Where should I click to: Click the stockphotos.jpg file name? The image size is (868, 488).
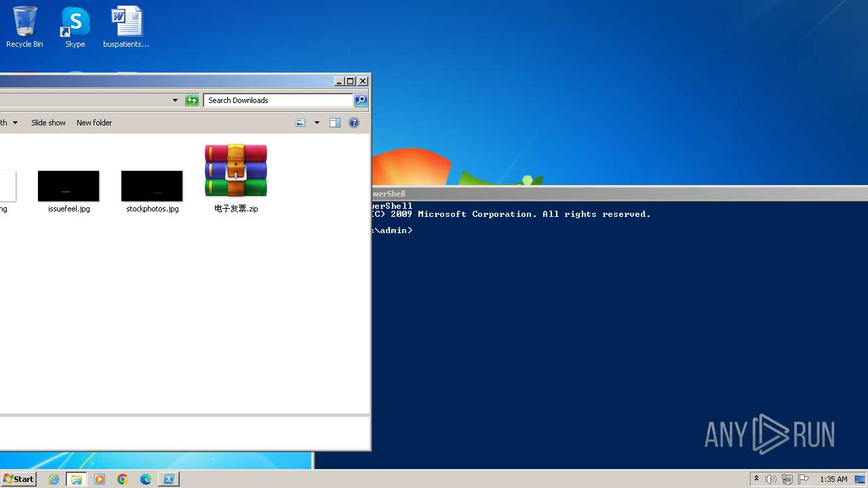tap(152, 209)
